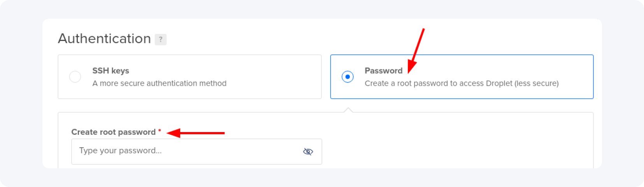Click the red required asterisk
The width and height of the screenshot is (644, 187).
tap(160, 131)
